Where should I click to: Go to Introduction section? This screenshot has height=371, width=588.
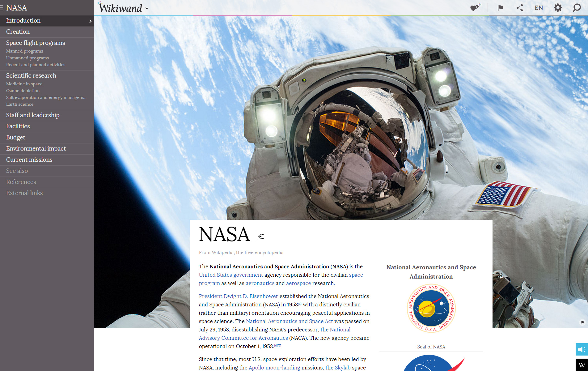pyautogui.click(x=47, y=21)
